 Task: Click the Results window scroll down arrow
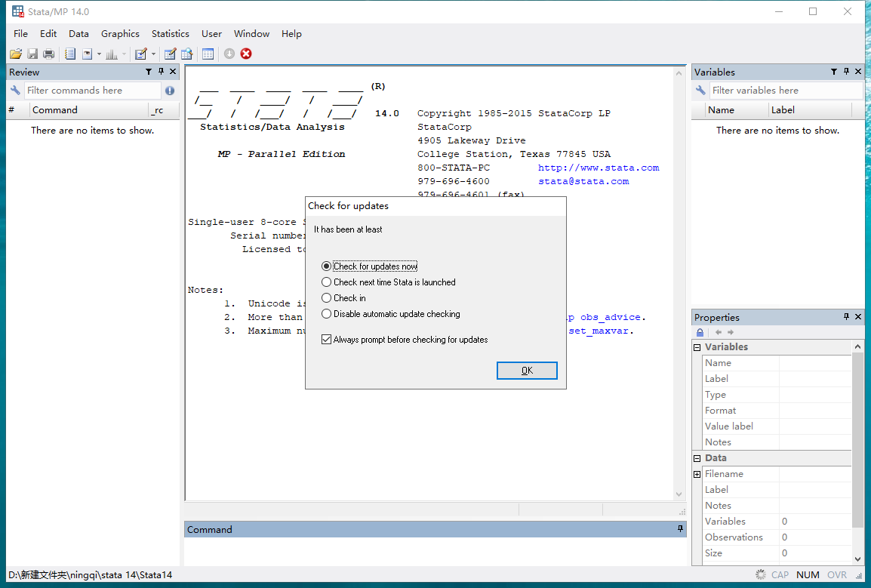679,494
